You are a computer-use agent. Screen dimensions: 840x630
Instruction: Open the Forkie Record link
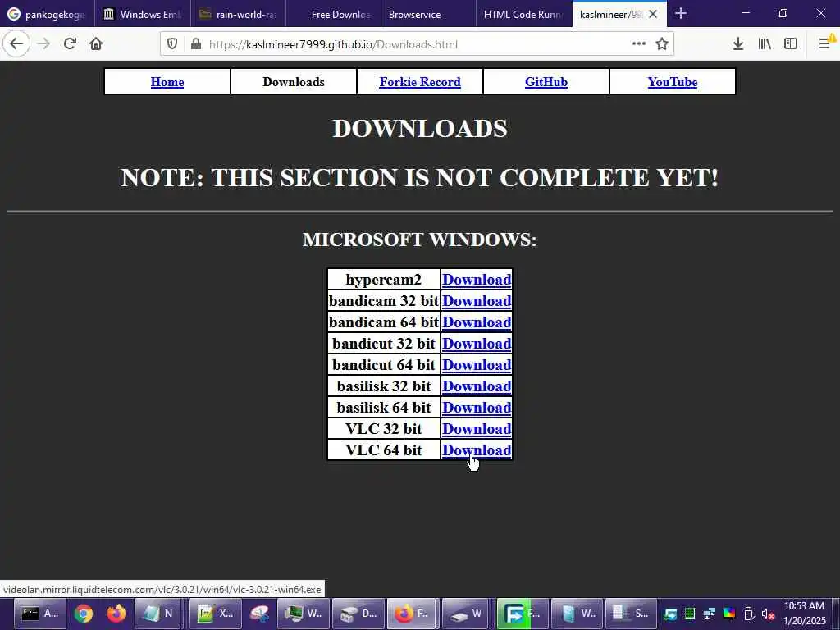(420, 82)
